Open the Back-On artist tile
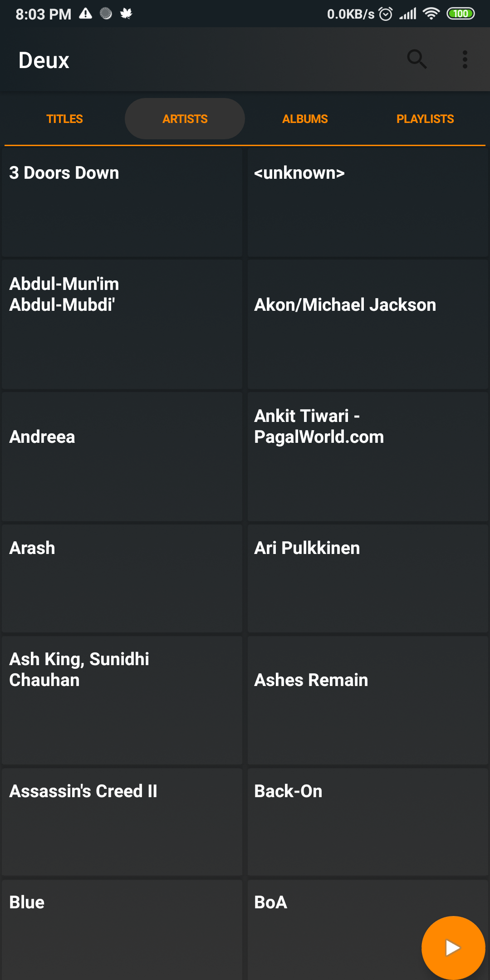490x980 pixels. 367,821
